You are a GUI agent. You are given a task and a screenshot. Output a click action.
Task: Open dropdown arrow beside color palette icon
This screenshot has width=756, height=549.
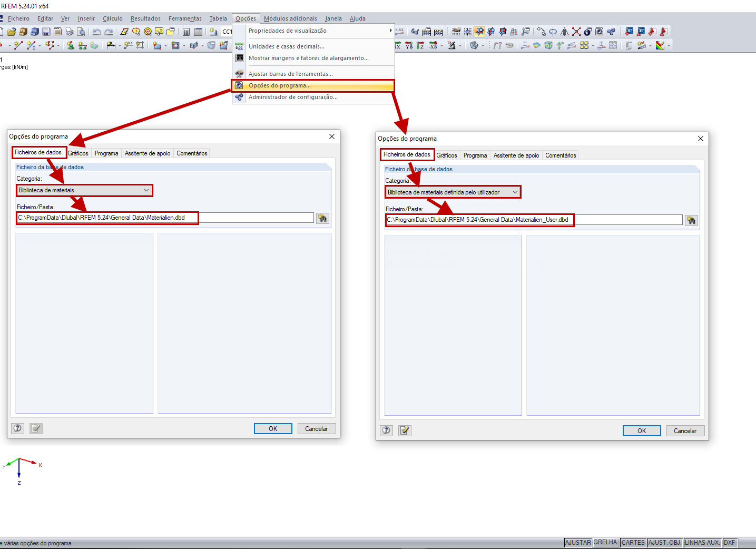click(669, 46)
